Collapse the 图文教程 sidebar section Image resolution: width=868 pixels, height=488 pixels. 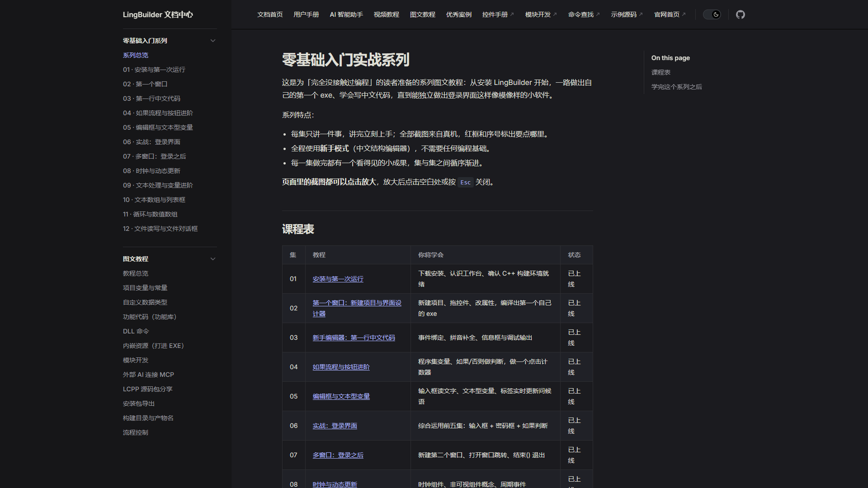click(213, 259)
